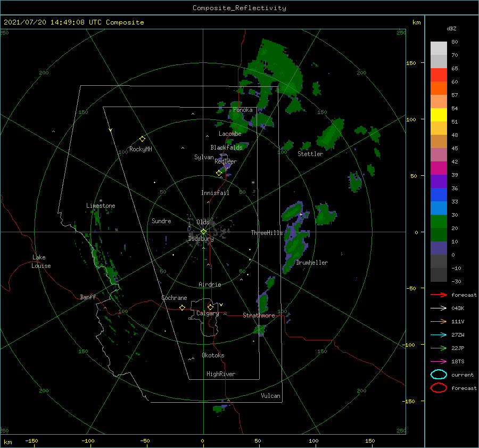Click the 65 dBZ red color swatch

click(439, 75)
